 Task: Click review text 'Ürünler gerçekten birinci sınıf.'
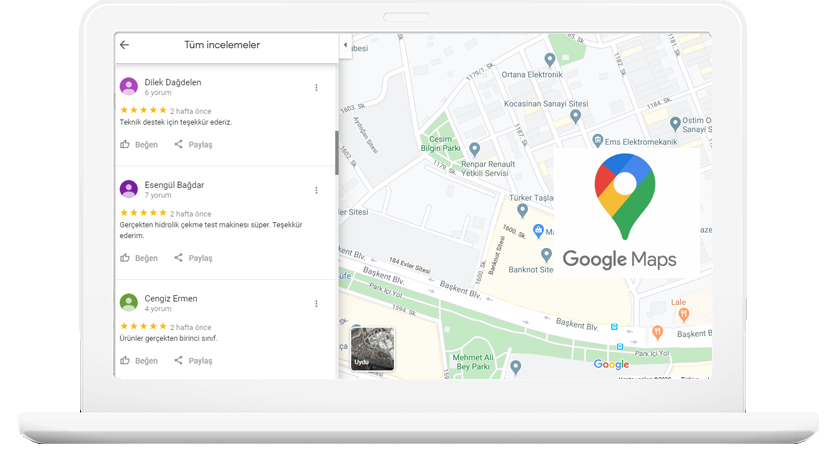(x=169, y=338)
